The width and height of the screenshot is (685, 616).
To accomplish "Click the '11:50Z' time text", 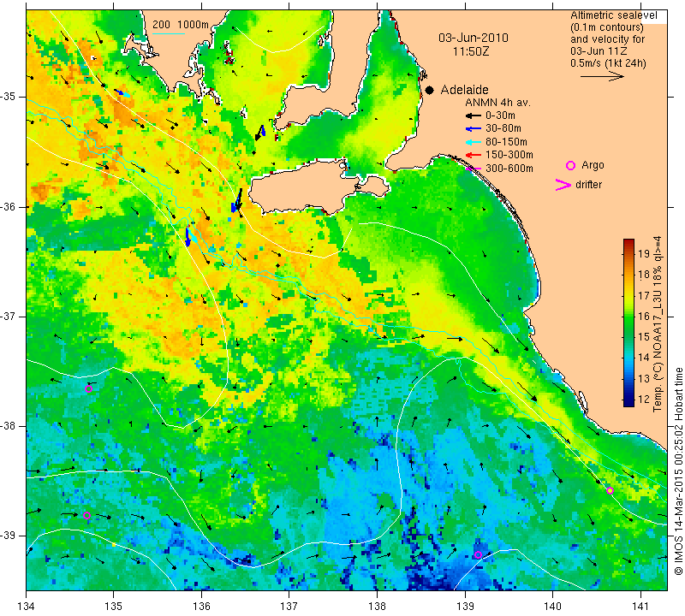I will [x=471, y=51].
